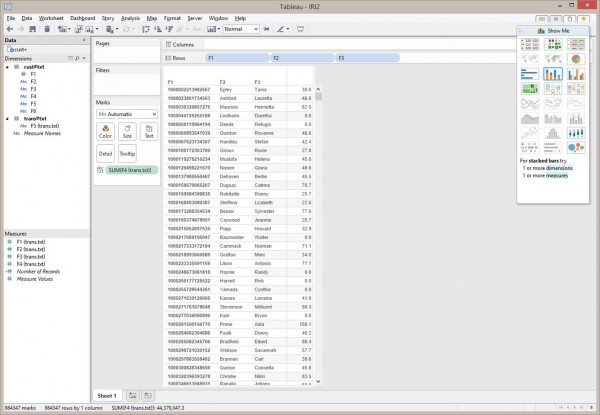Screen dimensions: 600x415
Task: Select the SUM(F4 (trans.txt)) pill in Marks
Action: [131, 170]
